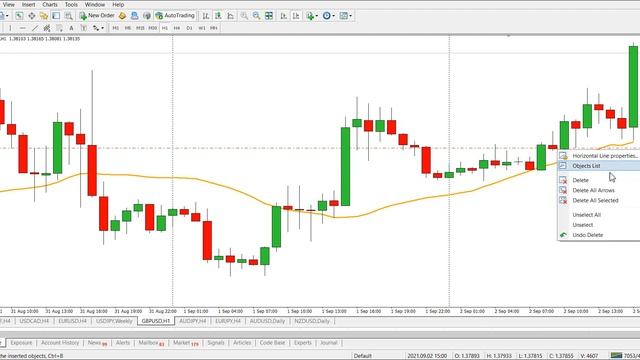The width and height of the screenshot is (640, 360).
Task: Select the horizontal line drawing tool
Action: (x=22, y=28)
